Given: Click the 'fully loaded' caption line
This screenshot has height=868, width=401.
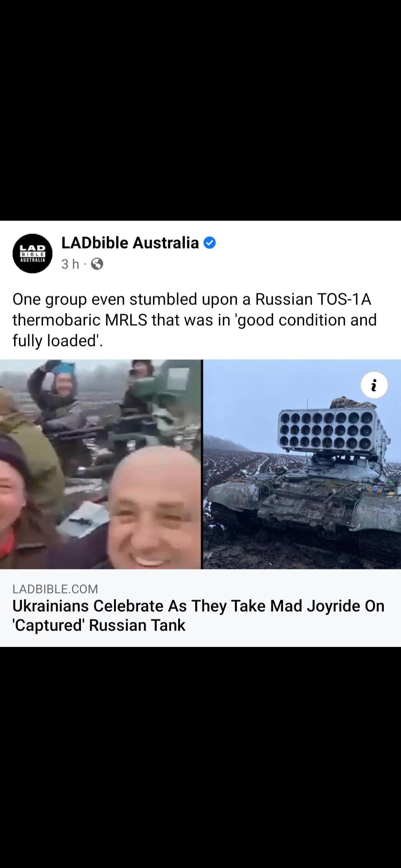Looking at the screenshot, I should coord(58,341).
